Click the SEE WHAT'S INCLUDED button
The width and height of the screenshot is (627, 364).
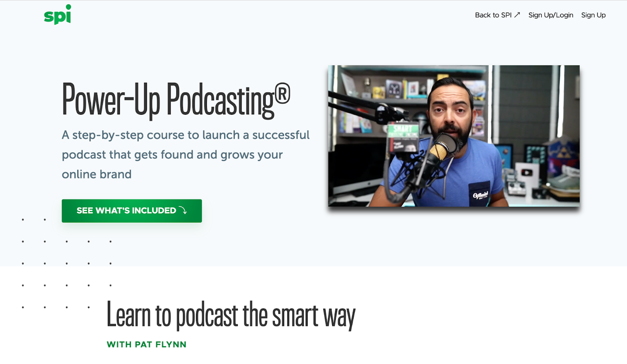pyautogui.click(x=131, y=210)
